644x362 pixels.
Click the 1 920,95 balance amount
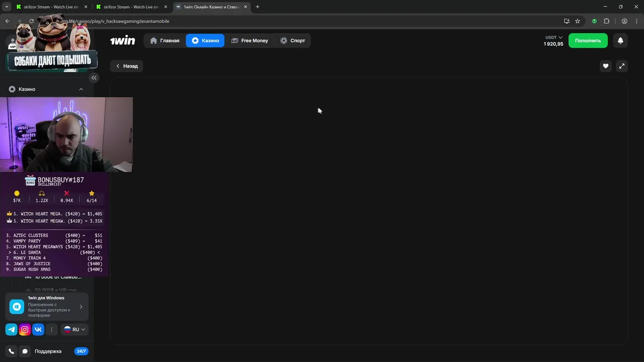pos(553,44)
